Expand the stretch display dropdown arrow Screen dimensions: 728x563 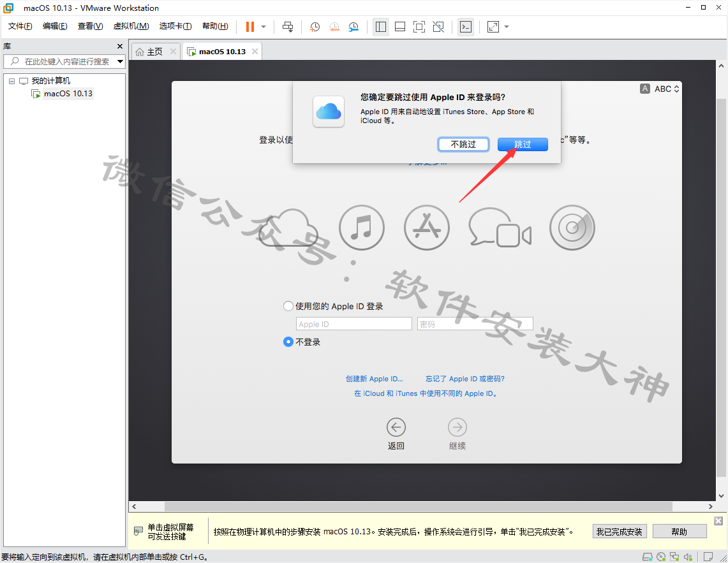[x=507, y=27]
